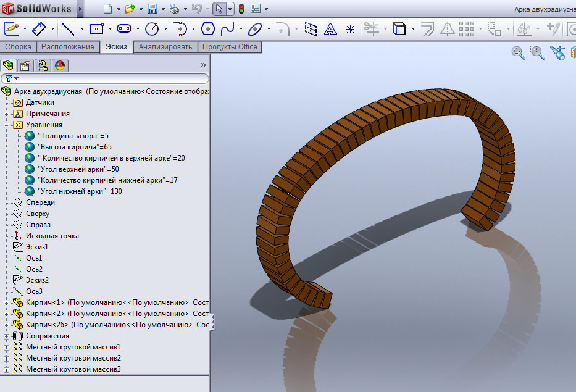
Task: Select the Эскиз1 sketch in tree
Action: click(38, 246)
